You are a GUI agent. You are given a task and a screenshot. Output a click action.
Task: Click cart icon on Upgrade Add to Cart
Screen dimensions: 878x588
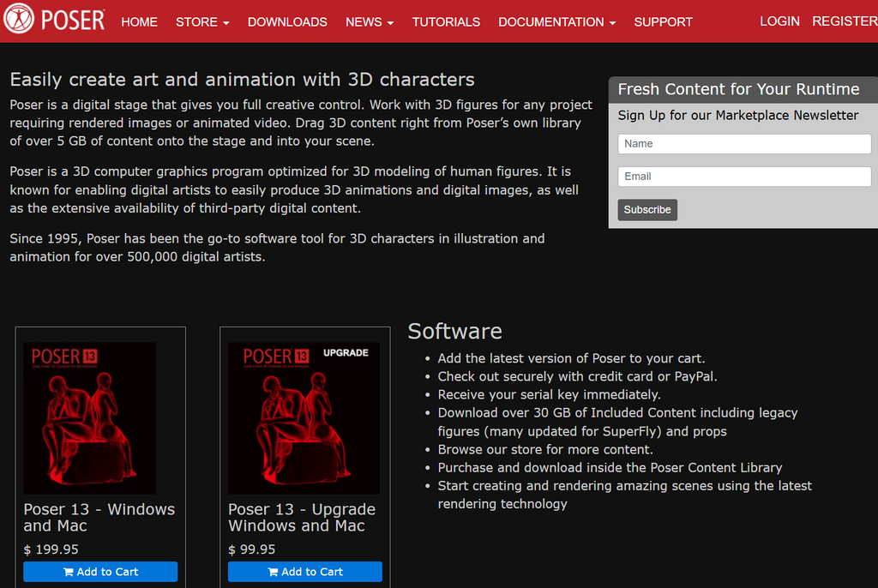click(273, 572)
